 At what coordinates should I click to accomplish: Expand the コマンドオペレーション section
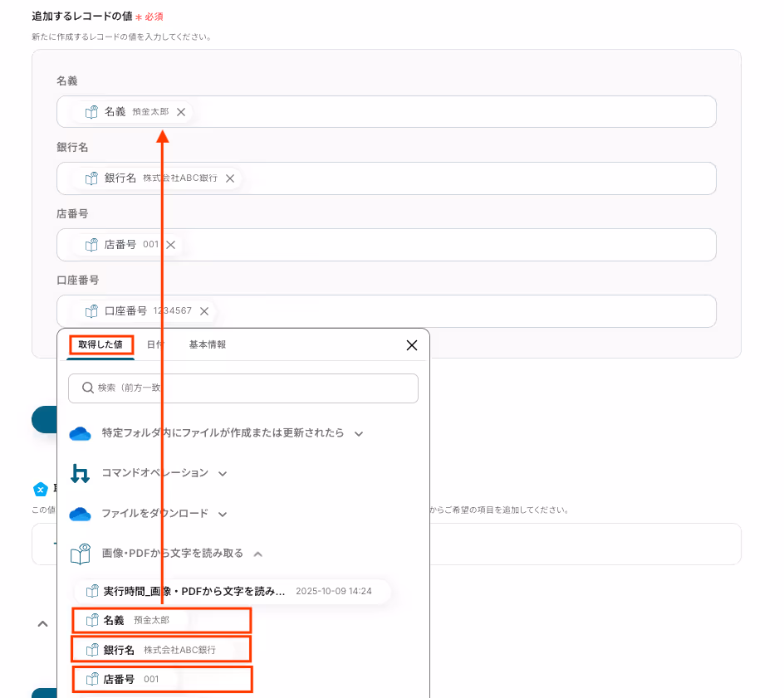pyautogui.click(x=223, y=474)
